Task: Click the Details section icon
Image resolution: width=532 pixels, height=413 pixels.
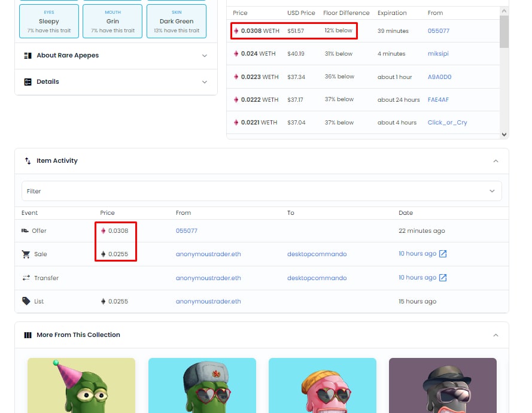Action: [x=28, y=82]
